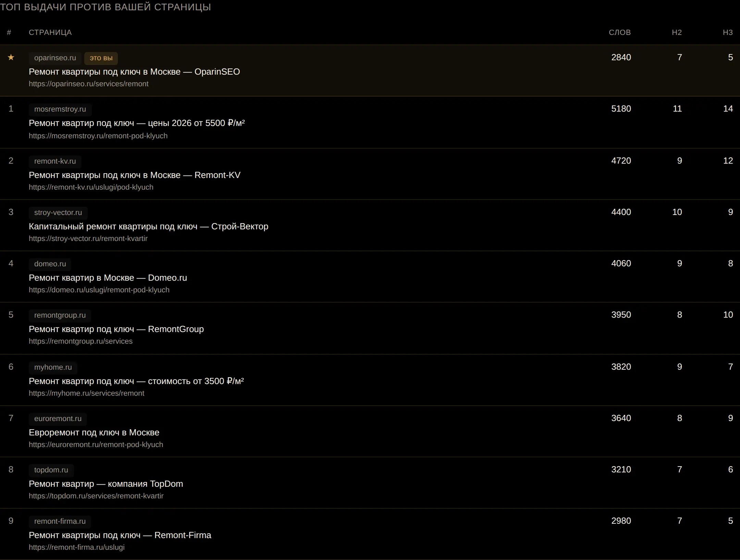
Task: Open https://remont-firma.ru/uslugi URL
Action: tap(77, 547)
